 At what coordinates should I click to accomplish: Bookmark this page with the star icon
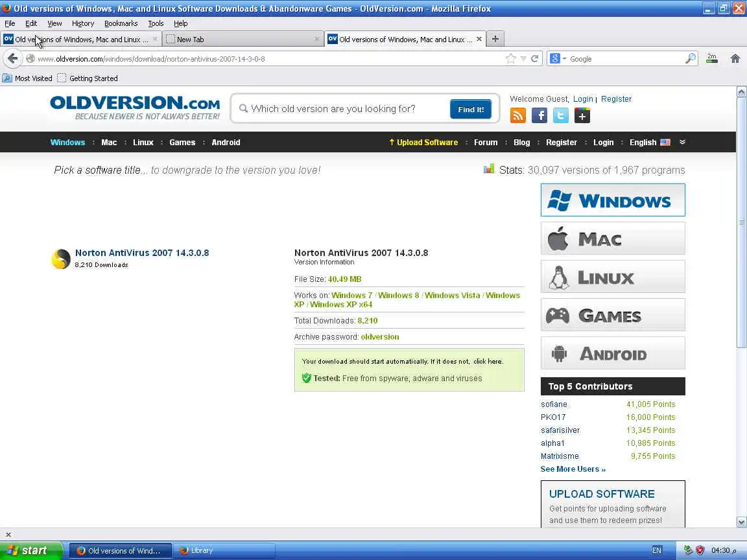point(511,58)
